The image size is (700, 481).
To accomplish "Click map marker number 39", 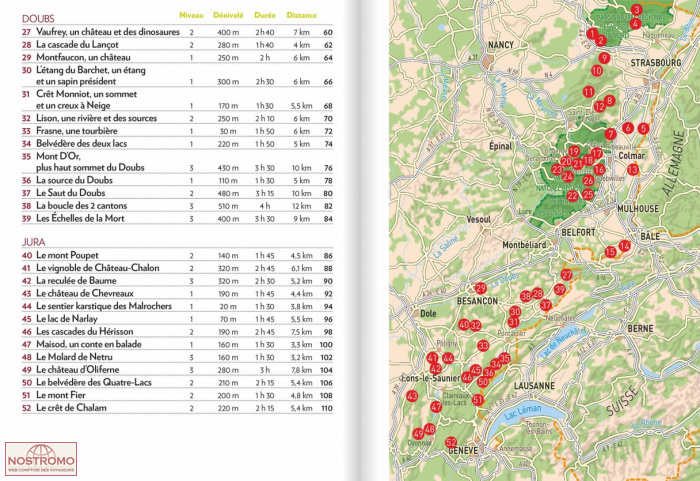I will (x=559, y=289).
